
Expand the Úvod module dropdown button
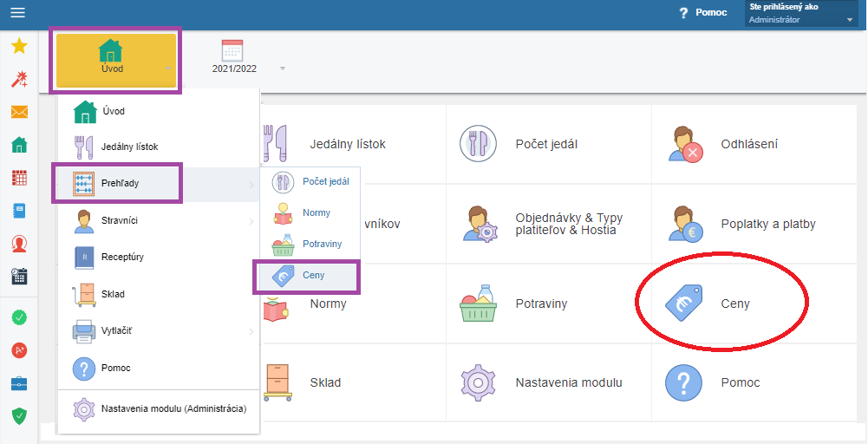[x=116, y=61]
